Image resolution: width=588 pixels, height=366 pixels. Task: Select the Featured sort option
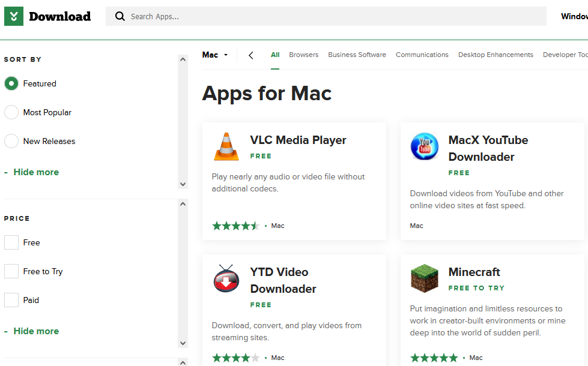(11, 83)
